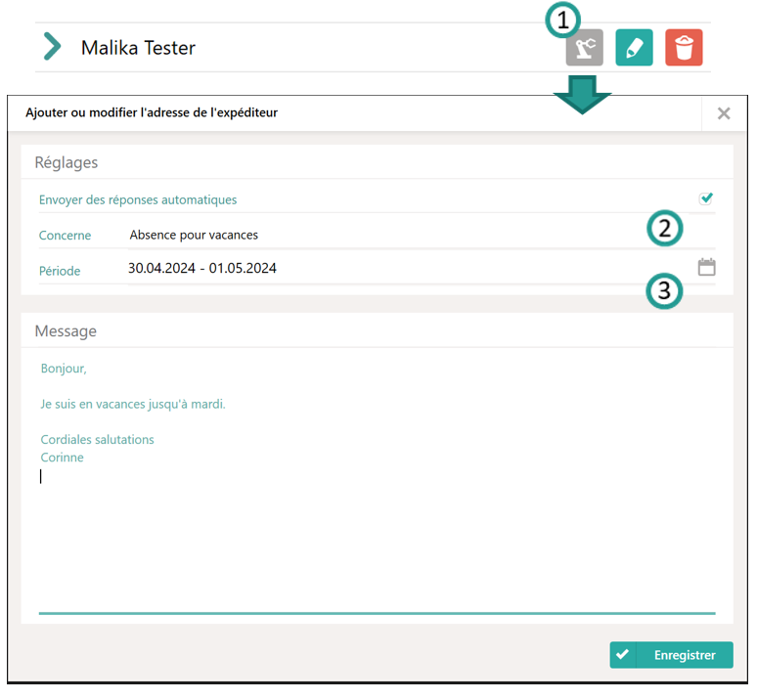Expand the Malika Tester row chevron

click(52, 46)
